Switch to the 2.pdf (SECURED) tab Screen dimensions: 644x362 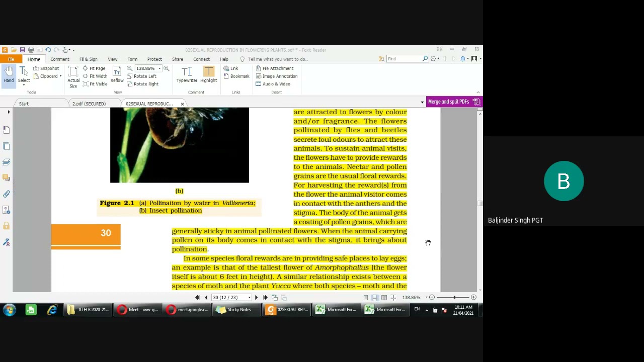click(89, 104)
